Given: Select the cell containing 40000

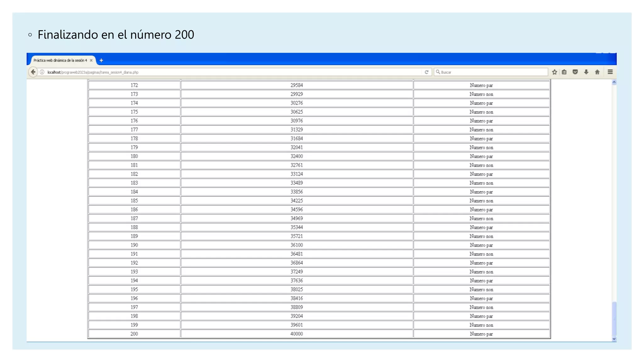Looking at the screenshot, I should coord(297,334).
